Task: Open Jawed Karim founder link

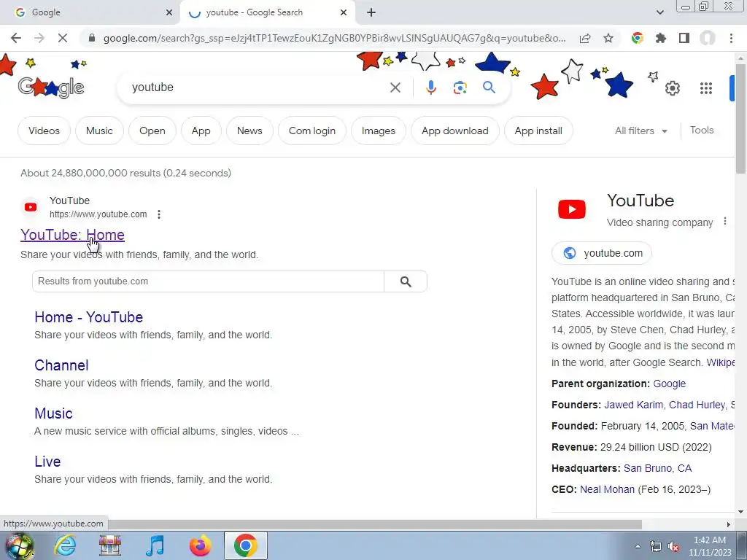Action: pyautogui.click(x=633, y=405)
